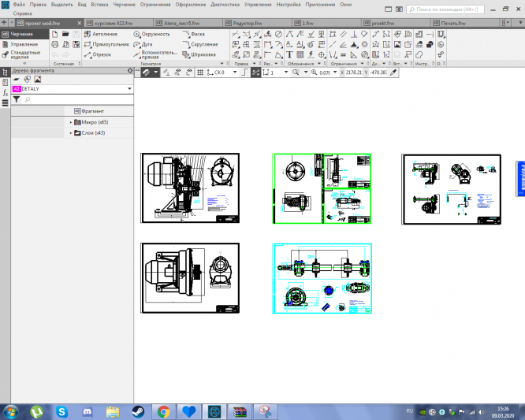Open a file from folder icon
This screenshot has width=525, height=420.
click(65, 34)
